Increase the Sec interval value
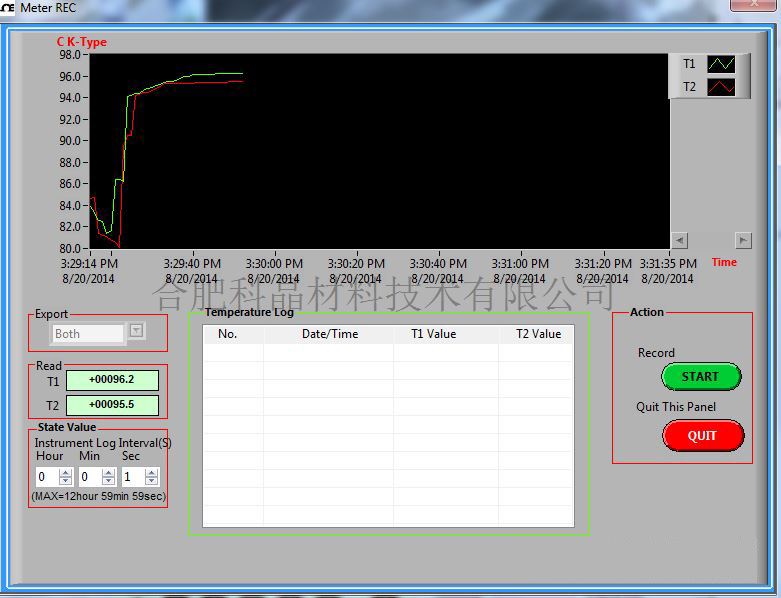This screenshot has width=781, height=598. pyautogui.click(x=152, y=473)
